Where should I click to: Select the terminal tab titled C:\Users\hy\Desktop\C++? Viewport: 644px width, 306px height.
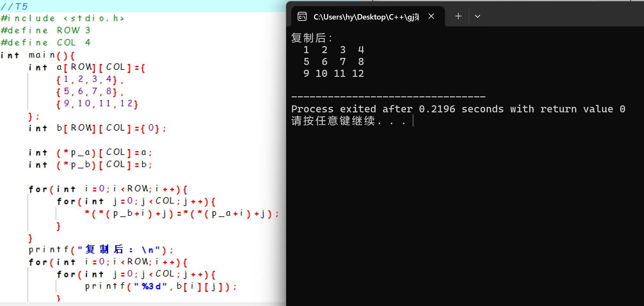368,16
